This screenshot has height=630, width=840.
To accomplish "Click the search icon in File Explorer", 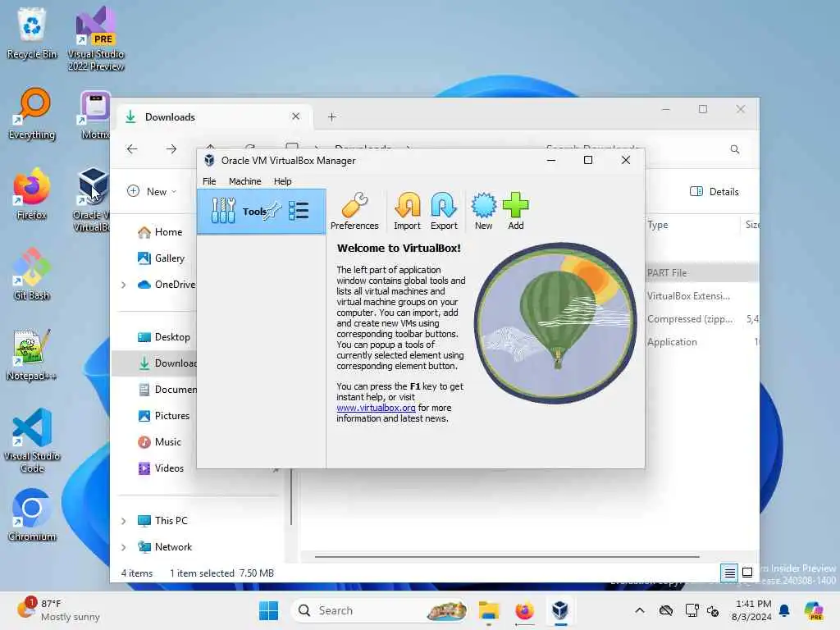I will click(735, 149).
